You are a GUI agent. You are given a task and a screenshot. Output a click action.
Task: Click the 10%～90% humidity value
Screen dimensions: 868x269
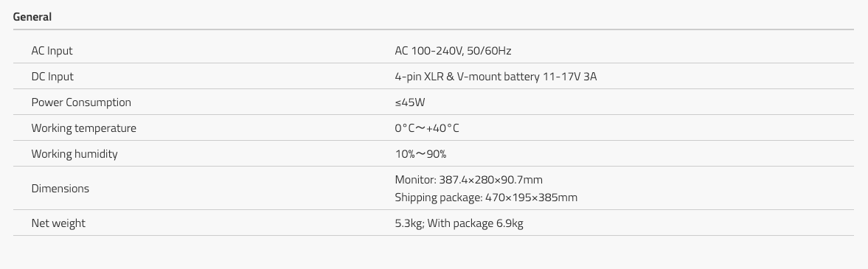pos(420,154)
